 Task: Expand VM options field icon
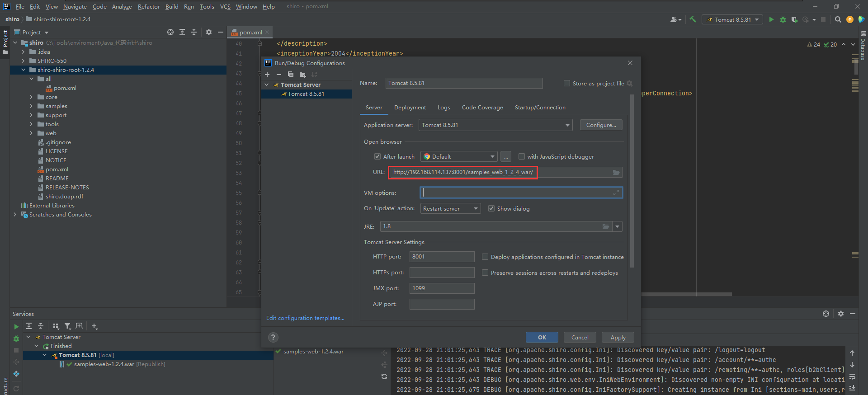(x=616, y=193)
